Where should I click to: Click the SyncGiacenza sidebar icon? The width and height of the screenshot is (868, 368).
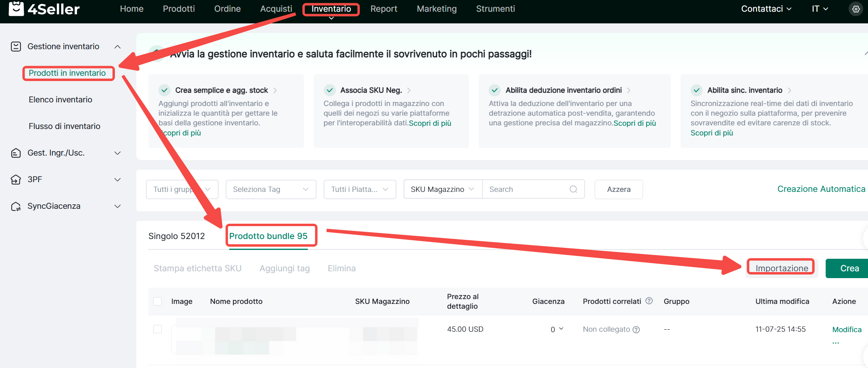[16, 206]
